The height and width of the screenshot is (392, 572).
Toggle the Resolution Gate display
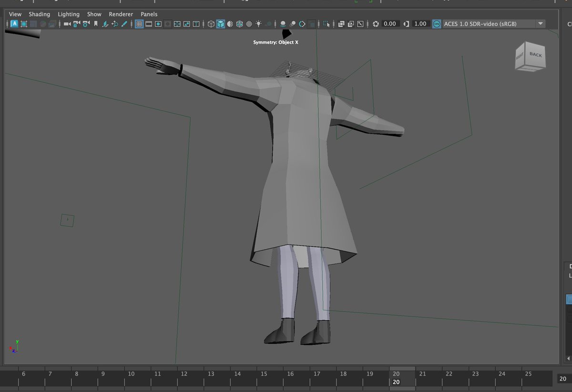(158, 23)
